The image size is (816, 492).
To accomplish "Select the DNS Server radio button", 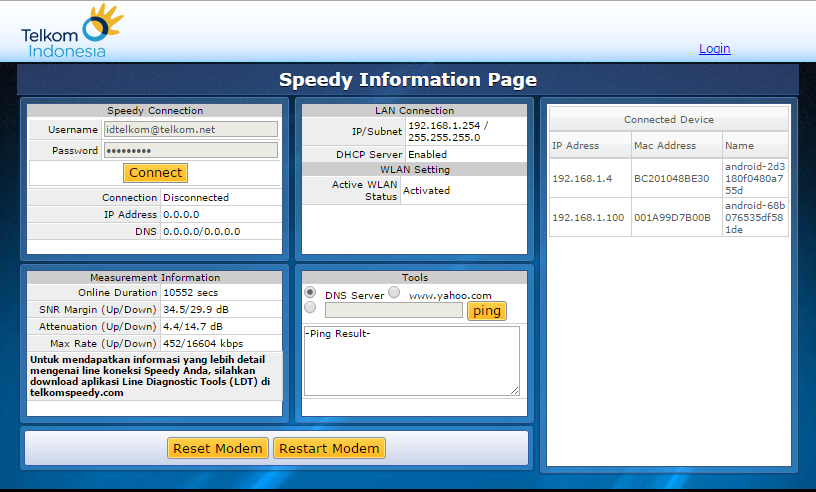I will coord(310,292).
